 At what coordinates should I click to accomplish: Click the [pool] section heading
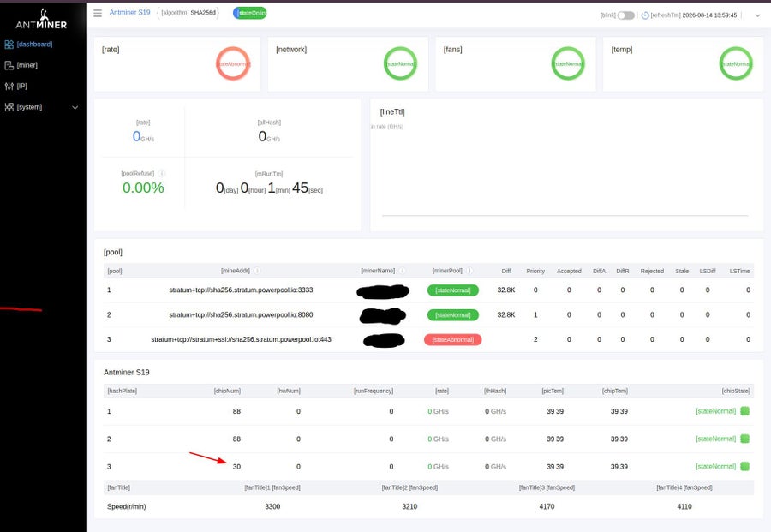point(112,252)
